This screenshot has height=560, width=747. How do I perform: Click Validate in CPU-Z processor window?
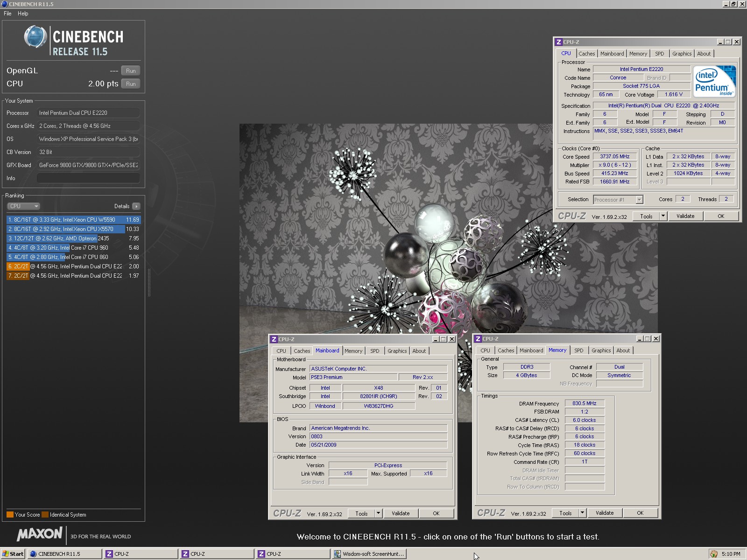(x=685, y=216)
